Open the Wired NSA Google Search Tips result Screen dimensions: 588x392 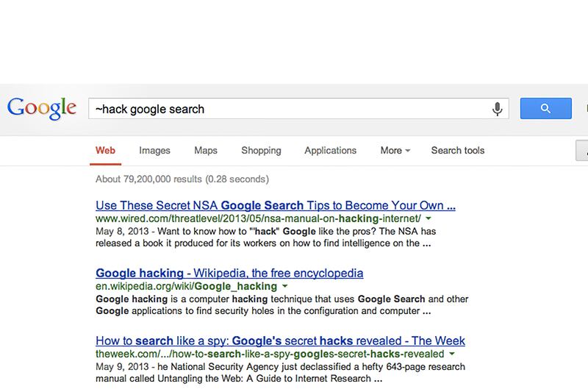point(276,206)
